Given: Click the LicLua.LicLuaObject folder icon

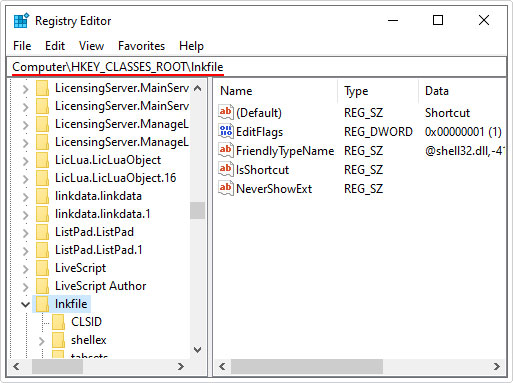Looking at the screenshot, I should tap(43, 160).
